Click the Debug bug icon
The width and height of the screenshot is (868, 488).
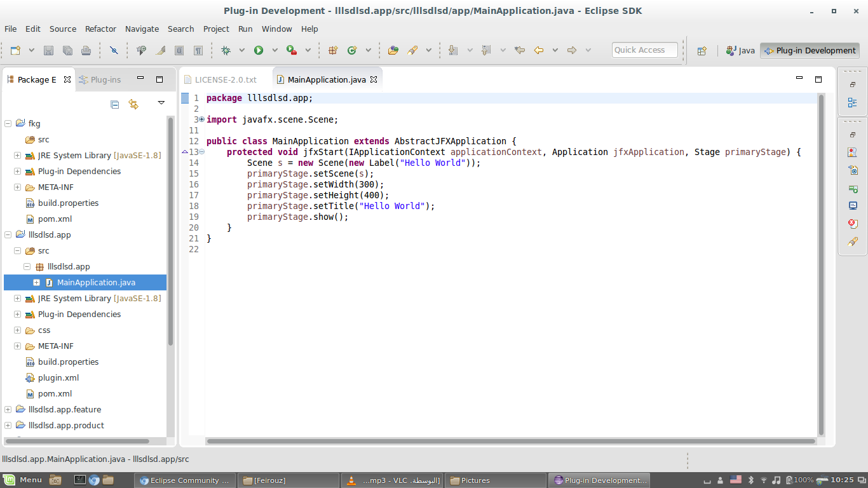click(x=226, y=50)
